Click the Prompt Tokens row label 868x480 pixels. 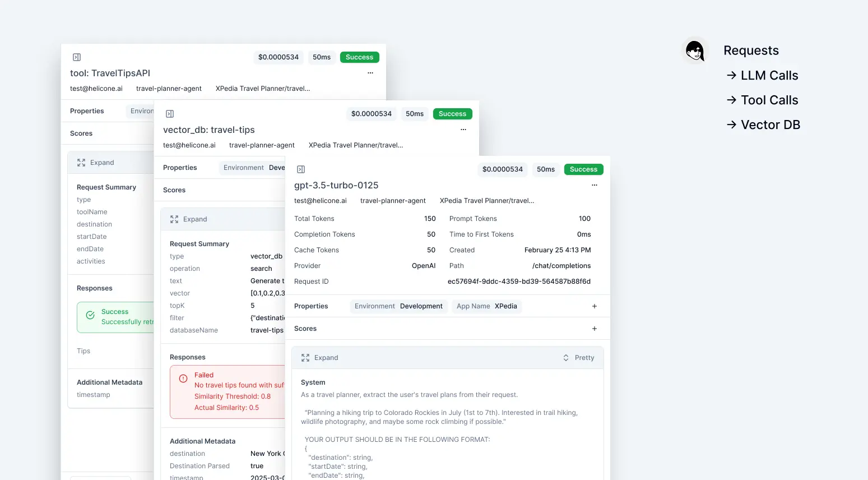pos(473,219)
